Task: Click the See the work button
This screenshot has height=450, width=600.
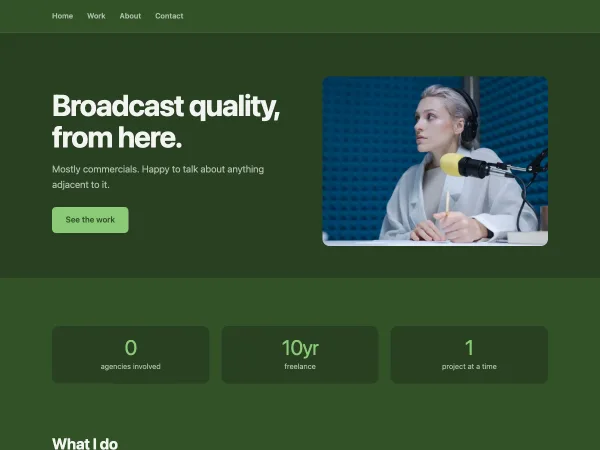Action: click(x=90, y=220)
